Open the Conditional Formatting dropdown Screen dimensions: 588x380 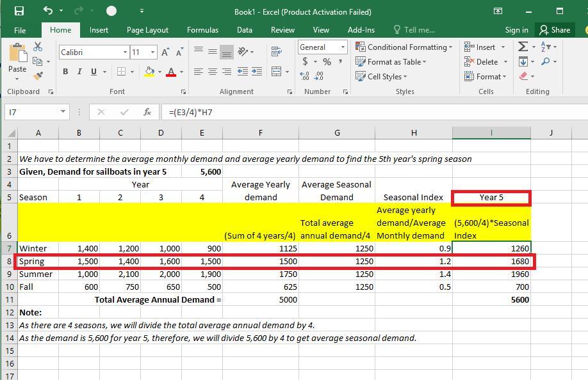[x=404, y=47]
